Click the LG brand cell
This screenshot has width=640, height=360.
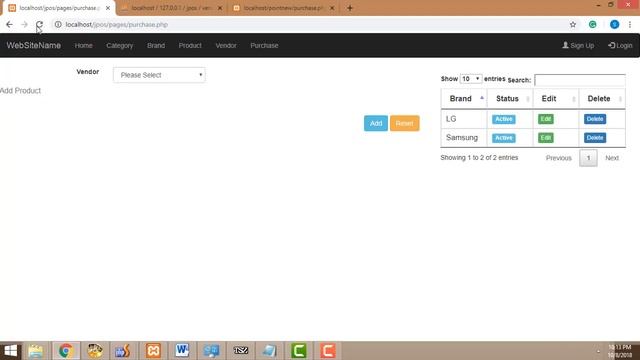point(464,119)
